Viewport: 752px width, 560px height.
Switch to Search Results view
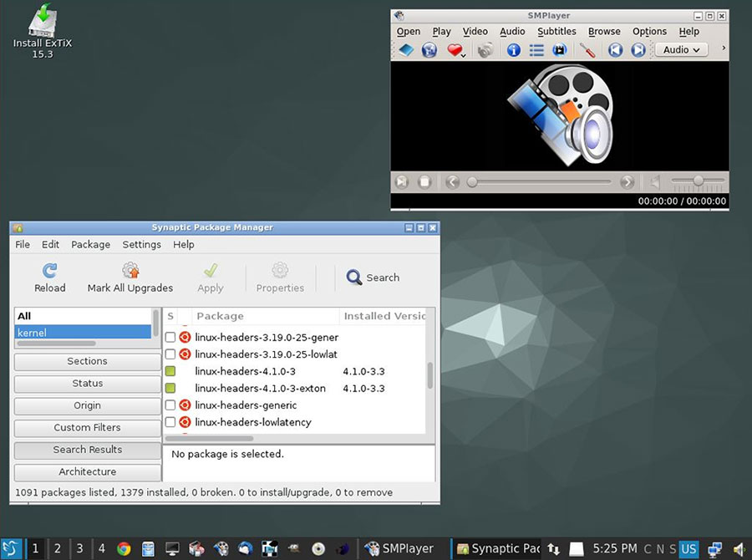point(87,450)
